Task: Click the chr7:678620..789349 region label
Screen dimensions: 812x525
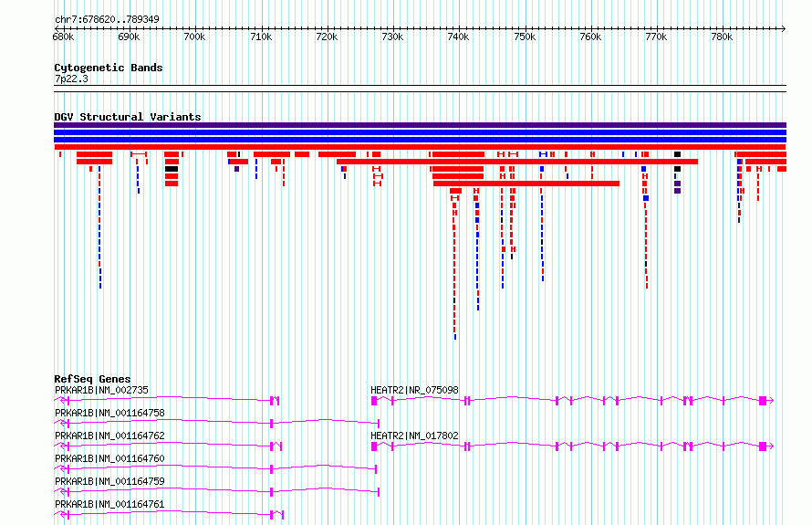Action: [x=107, y=20]
